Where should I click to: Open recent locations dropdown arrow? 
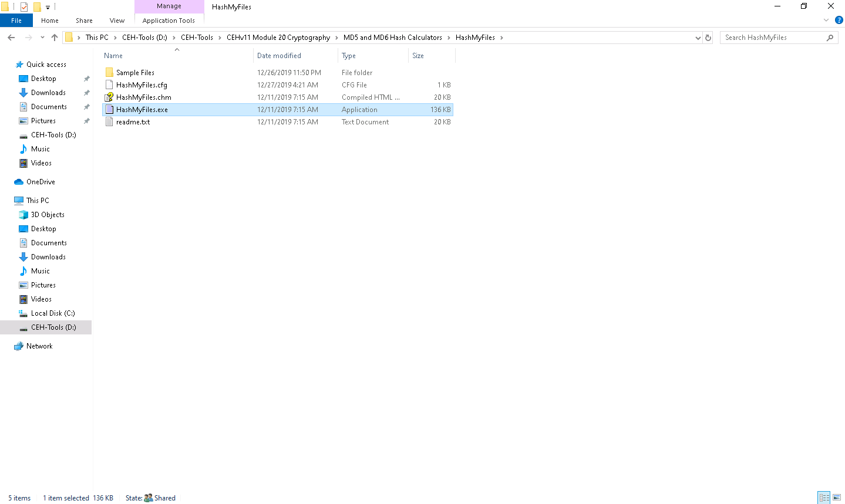[x=42, y=38]
